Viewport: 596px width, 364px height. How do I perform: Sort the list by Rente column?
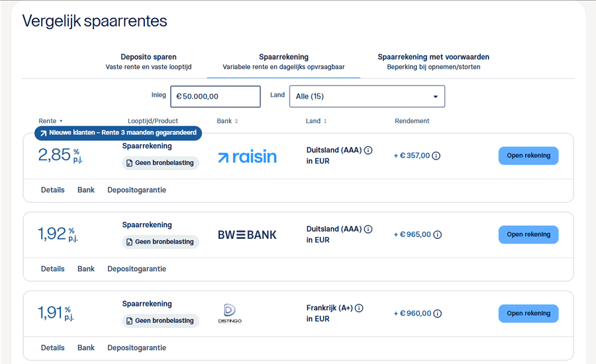50,121
